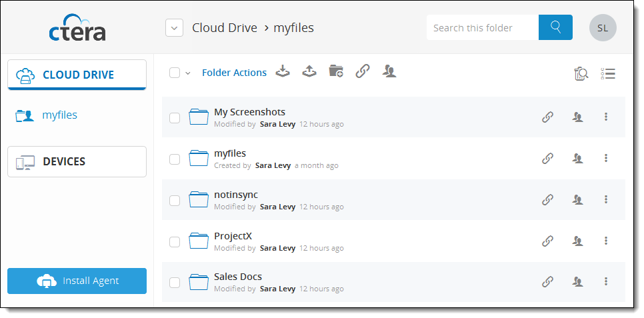644x318 pixels.
Task: Switch the view using the list icon
Action: [608, 73]
